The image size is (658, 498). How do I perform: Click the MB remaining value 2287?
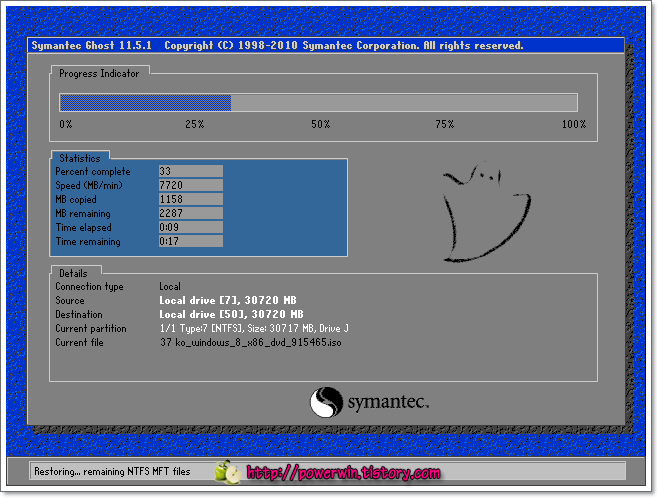coord(191,213)
